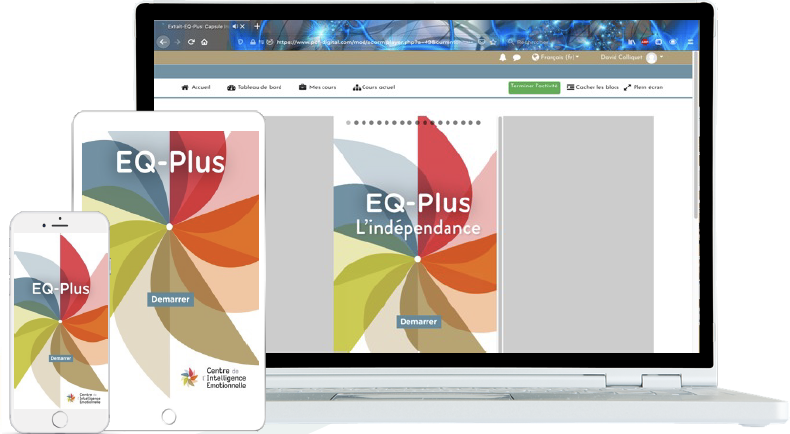
Task: Toggle Cacher les blocs
Action: (x=592, y=87)
